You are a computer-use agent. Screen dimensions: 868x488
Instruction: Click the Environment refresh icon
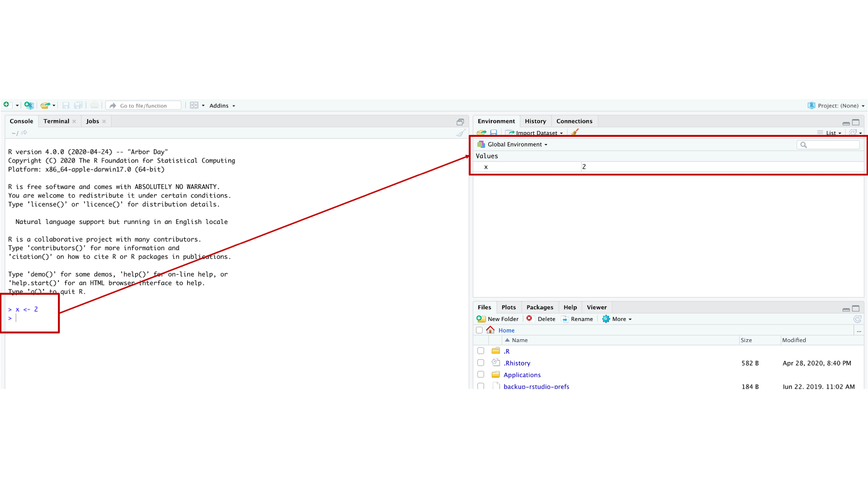pyautogui.click(x=853, y=132)
